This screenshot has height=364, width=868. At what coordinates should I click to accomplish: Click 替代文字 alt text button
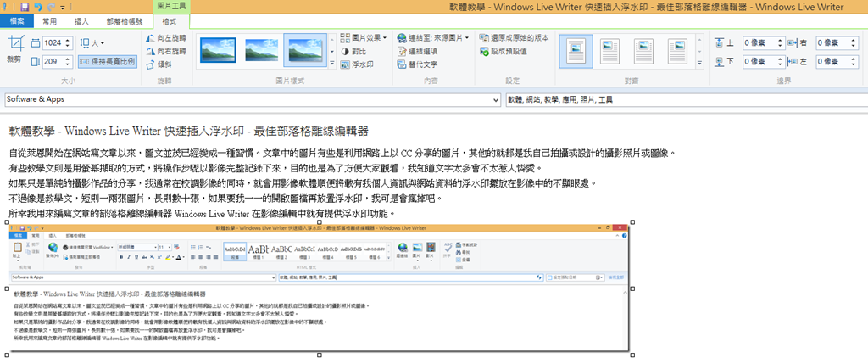(x=418, y=64)
